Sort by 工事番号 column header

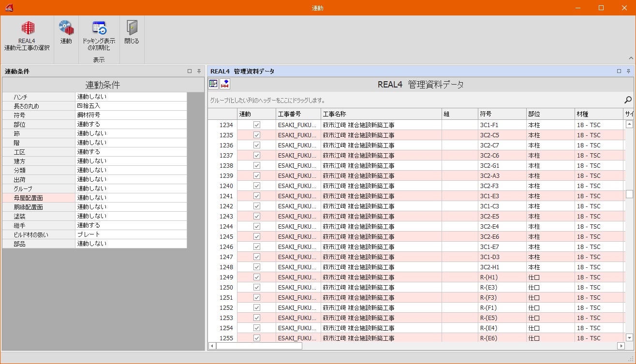298,114
